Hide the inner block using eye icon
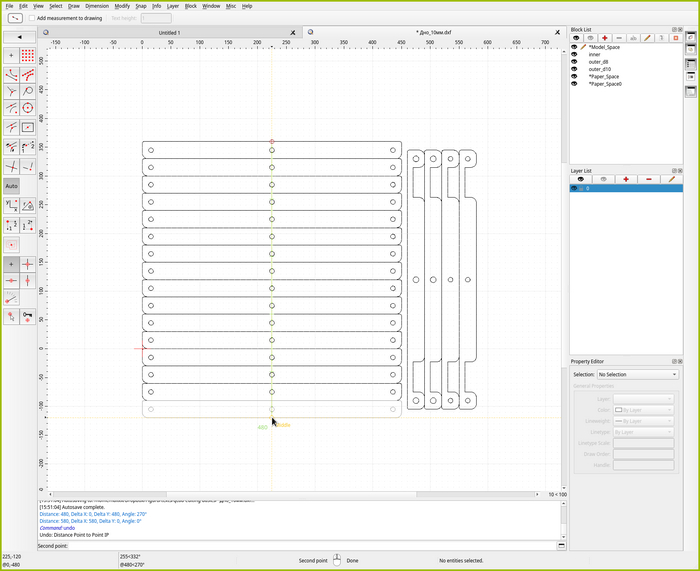The width and height of the screenshot is (700, 571). click(574, 54)
